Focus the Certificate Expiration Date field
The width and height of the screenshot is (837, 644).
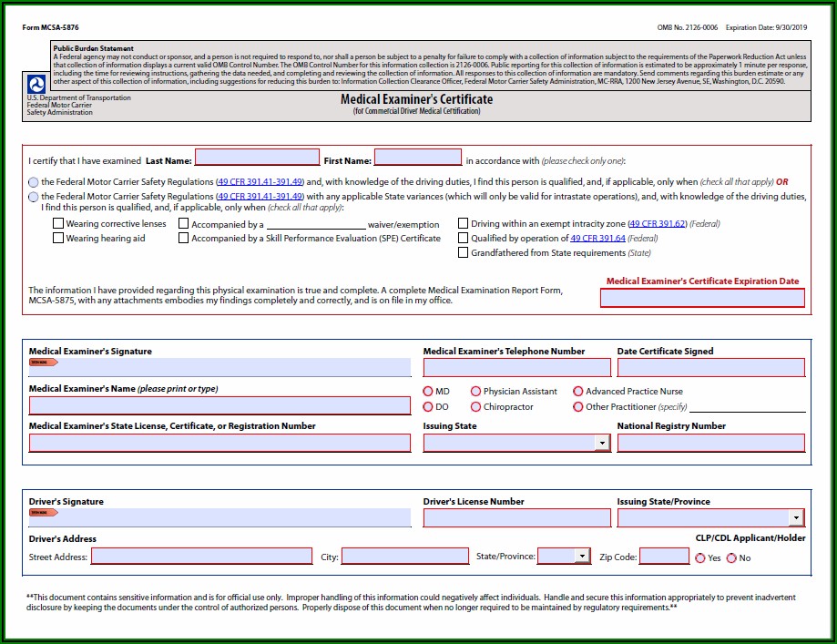[x=702, y=298]
